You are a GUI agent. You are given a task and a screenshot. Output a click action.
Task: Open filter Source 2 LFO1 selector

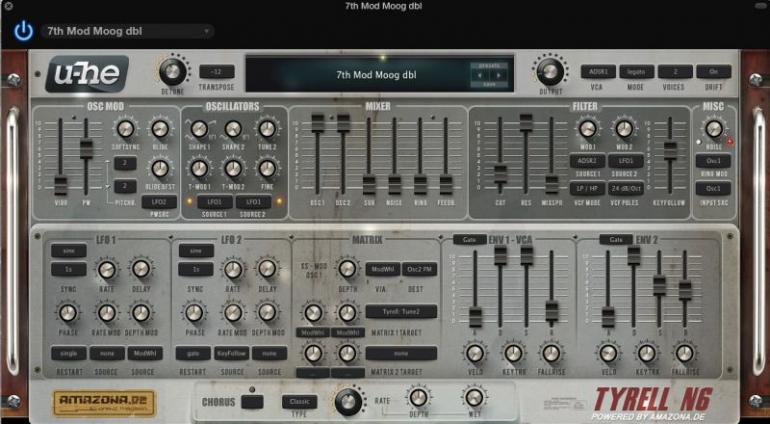pyautogui.click(x=626, y=161)
